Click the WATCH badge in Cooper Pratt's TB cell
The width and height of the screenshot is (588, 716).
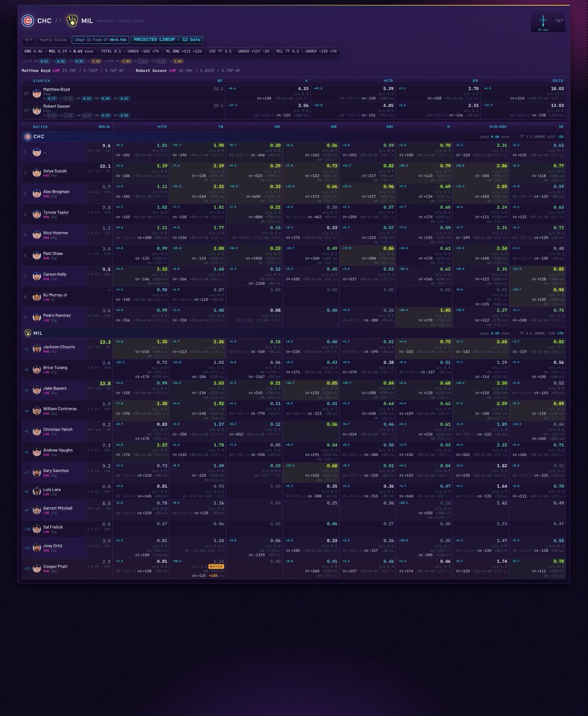point(216,566)
